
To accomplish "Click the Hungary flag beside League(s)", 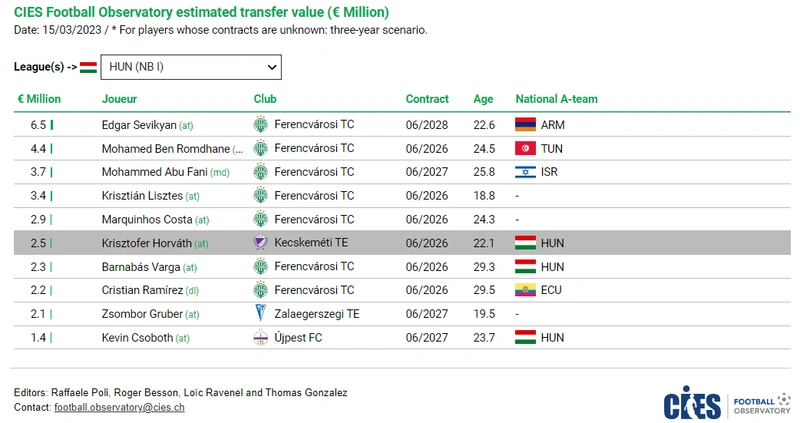I will [x=88, y=67].
